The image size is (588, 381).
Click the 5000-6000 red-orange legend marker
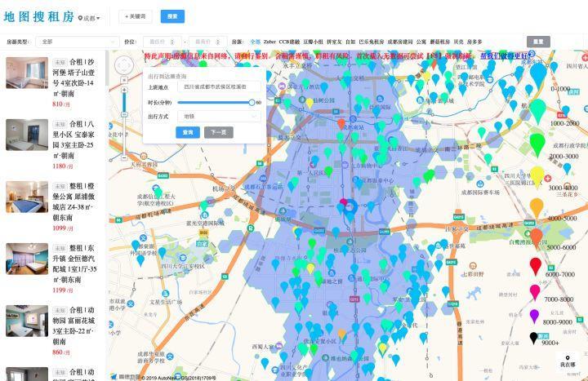tap(537, 237)
